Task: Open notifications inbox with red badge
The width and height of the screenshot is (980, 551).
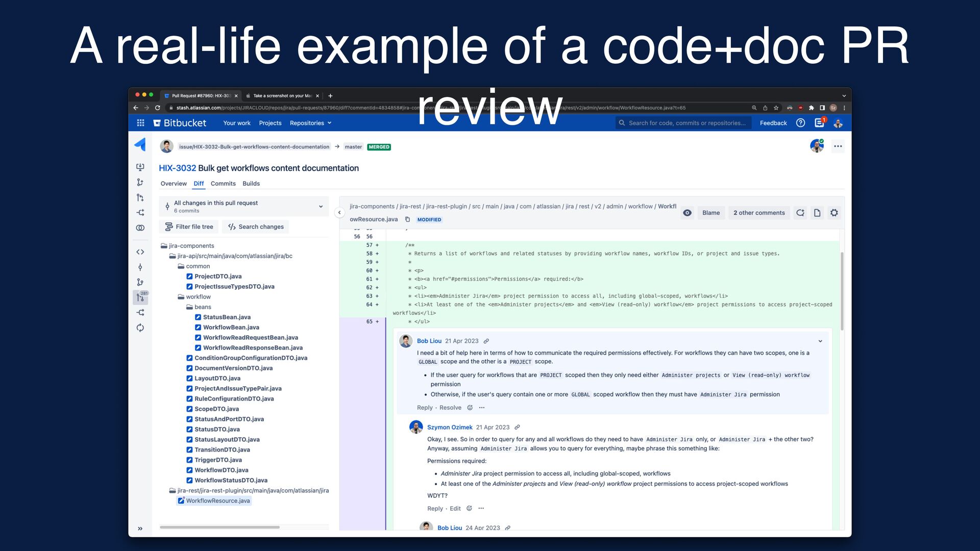Action: pyautogui.click(x=820, y=122)
